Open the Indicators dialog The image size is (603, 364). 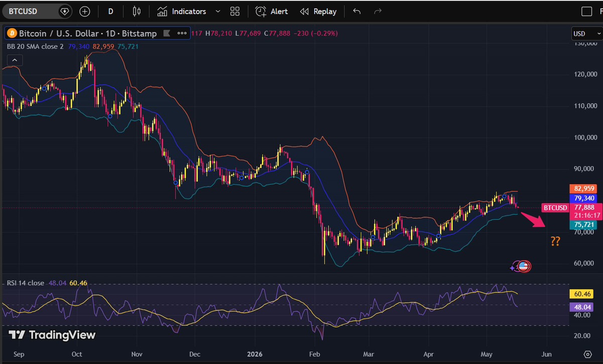pyautogui.click(x=181, y=11)
